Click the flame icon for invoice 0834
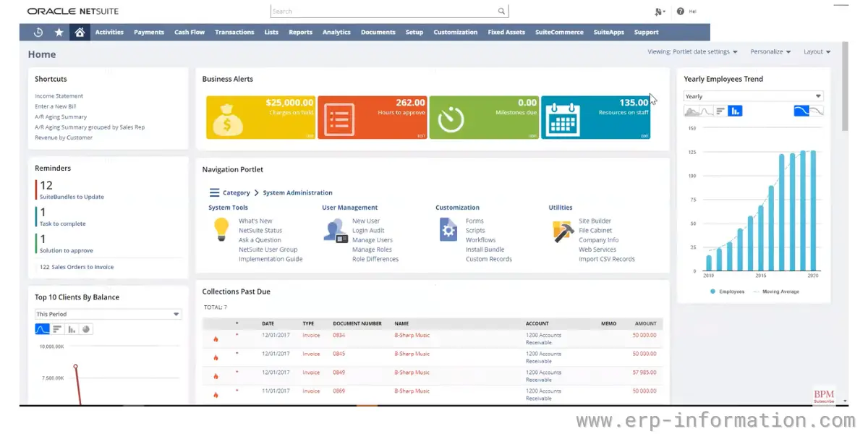Viewport: 868px width, 434px height. click(x=216, y=339)
